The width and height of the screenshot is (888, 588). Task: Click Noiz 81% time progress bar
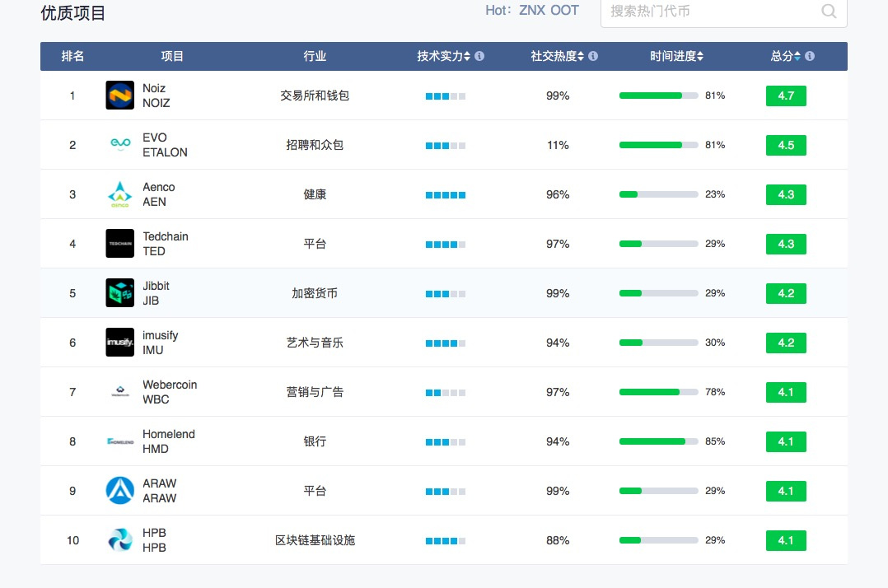tap(659, 96)
